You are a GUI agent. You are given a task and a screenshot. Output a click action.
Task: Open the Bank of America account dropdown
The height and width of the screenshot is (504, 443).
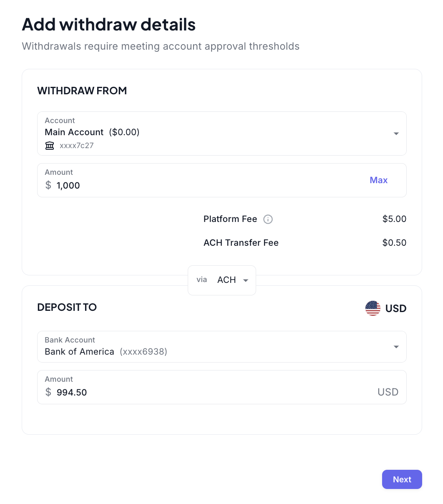[x=396, y=347]
